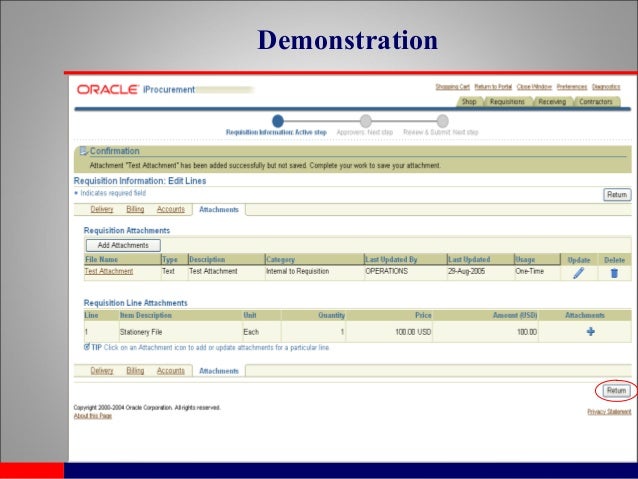The height and width of the screenshot is (479, 638).
Task: Click the Approvers next step circle
Action: pos(365,121)
